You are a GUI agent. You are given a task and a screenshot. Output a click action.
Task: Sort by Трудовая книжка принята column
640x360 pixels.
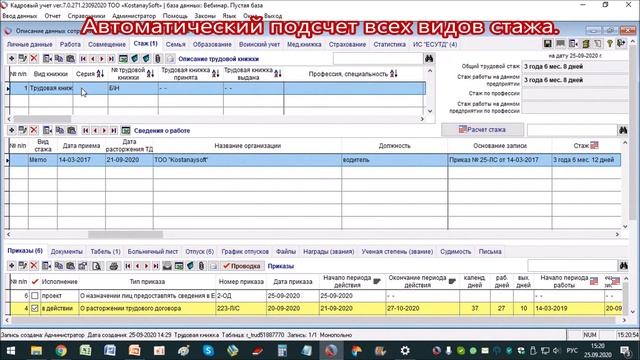pyautogui.click(x=216, y=74)
